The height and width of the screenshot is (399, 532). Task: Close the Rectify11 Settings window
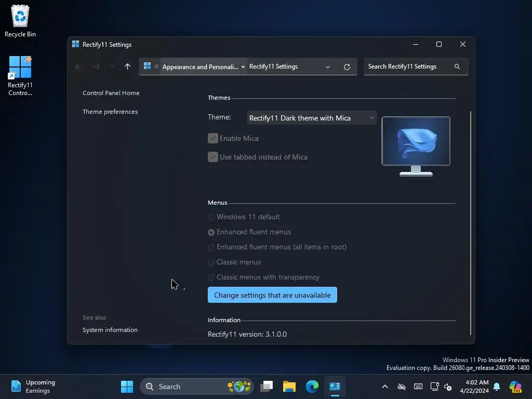463,45
